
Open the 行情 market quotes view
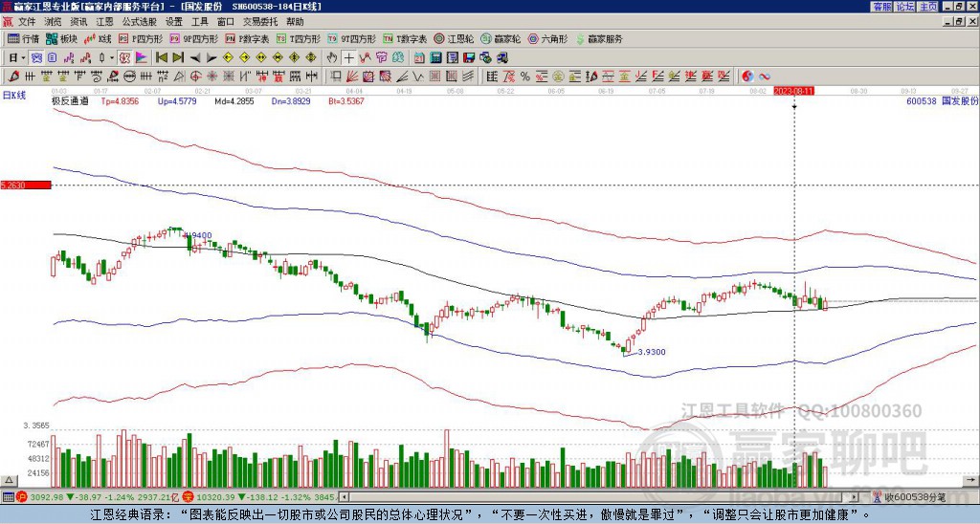[x=24, y=38]
